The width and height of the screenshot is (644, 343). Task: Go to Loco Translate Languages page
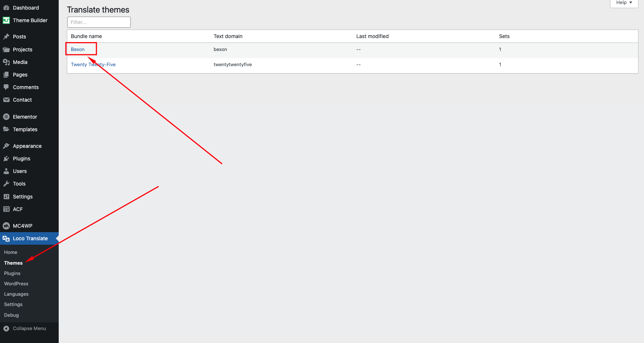click(x=16, y=294)
